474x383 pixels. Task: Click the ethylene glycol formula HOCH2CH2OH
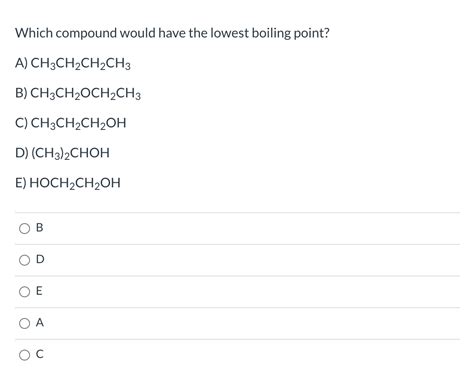(x=75, y=183)
